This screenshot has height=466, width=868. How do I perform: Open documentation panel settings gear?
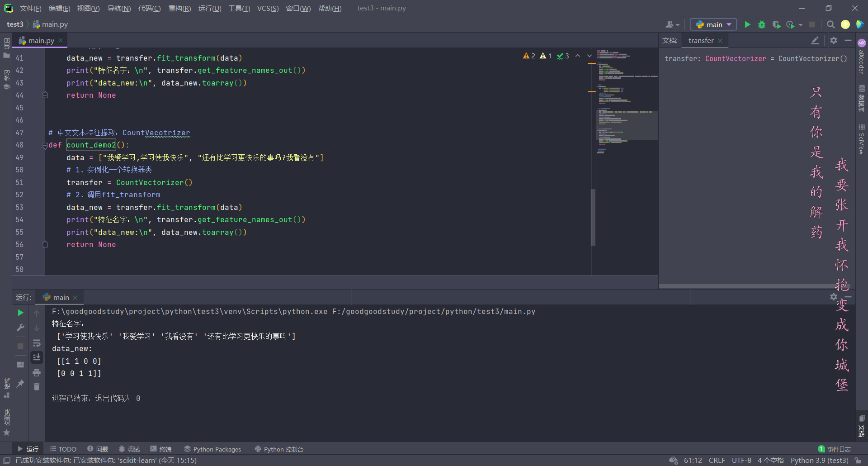tap(834, 40)
